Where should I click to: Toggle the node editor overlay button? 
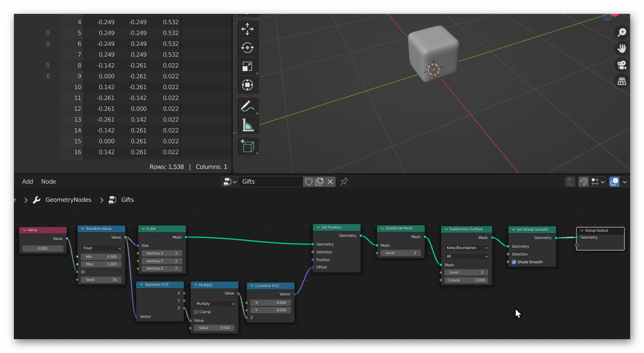[614, 182]
